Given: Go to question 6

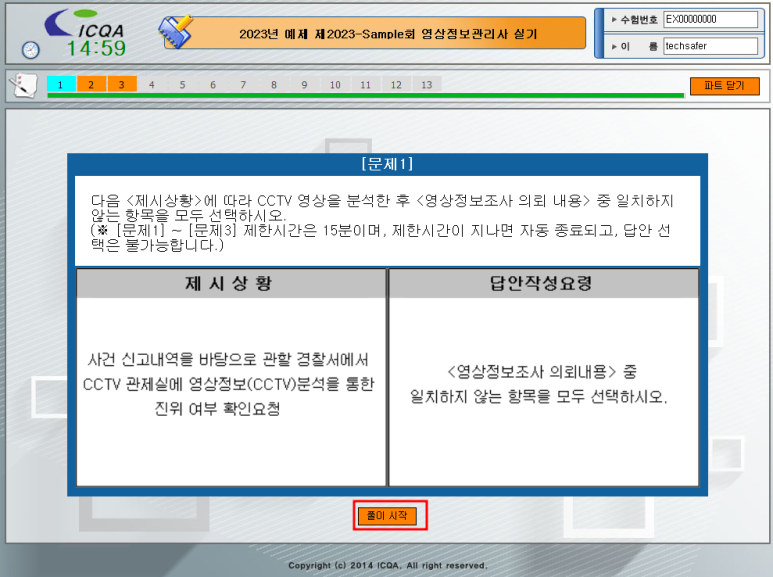Looking at the screenshot, I should [213, 85].
